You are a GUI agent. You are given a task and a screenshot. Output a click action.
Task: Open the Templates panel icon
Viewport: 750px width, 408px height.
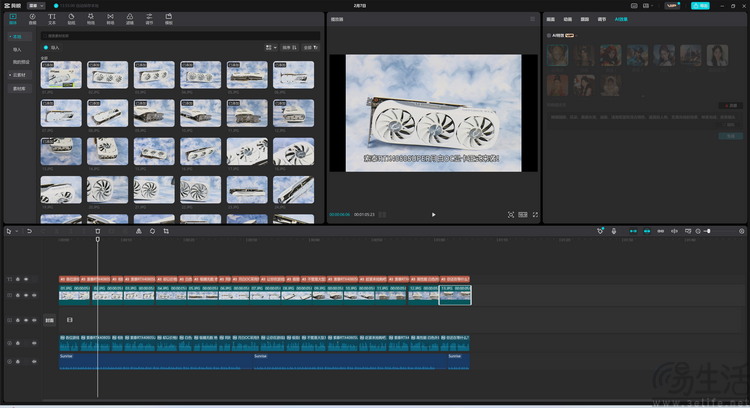(169, 19)
